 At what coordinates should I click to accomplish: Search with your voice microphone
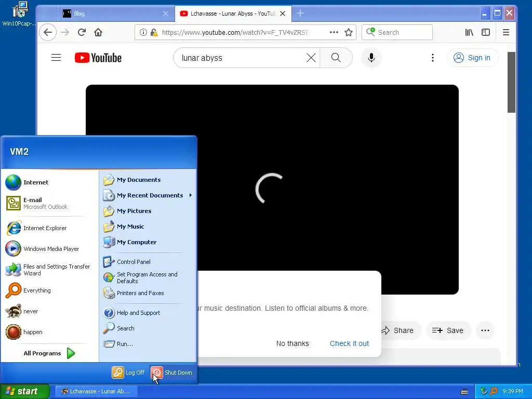coord(371,58)
